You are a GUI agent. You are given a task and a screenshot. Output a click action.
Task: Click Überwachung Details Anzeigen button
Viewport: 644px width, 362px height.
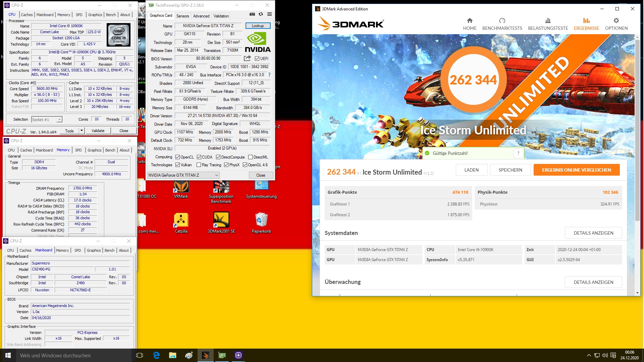tap(593, 282)
